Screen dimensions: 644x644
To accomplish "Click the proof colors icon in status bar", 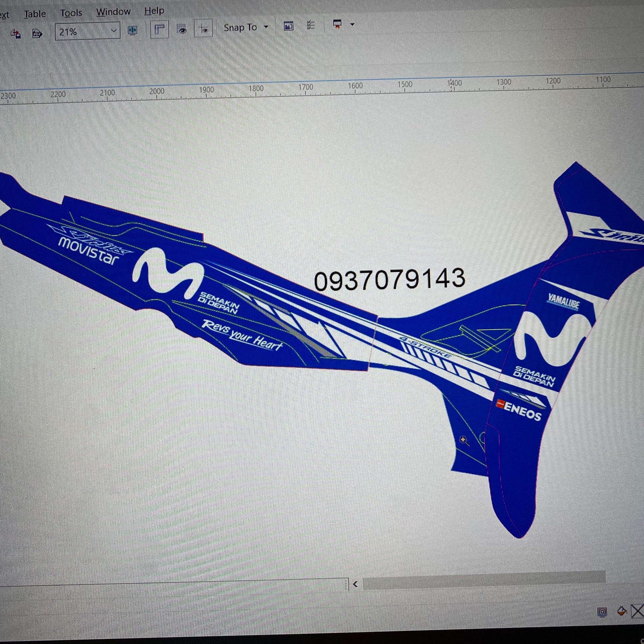I will (x=602, y=612).
